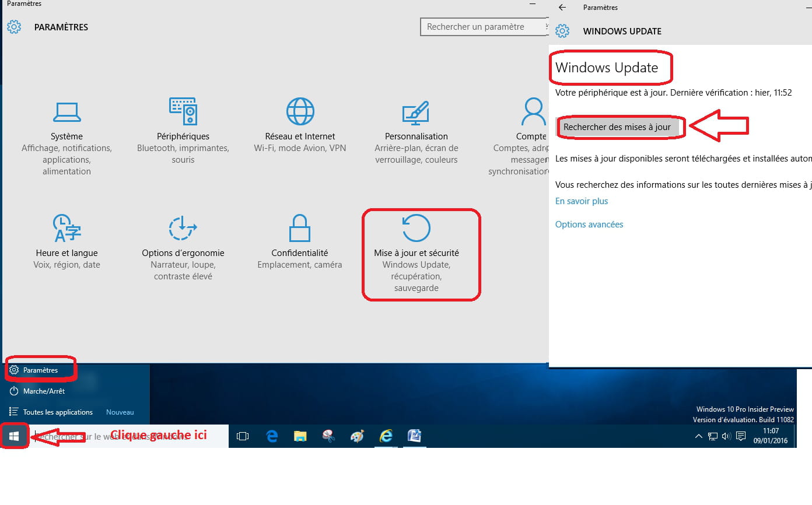
Task: Open File Explorer from the taskbar
Action: [x=300, y=436]
